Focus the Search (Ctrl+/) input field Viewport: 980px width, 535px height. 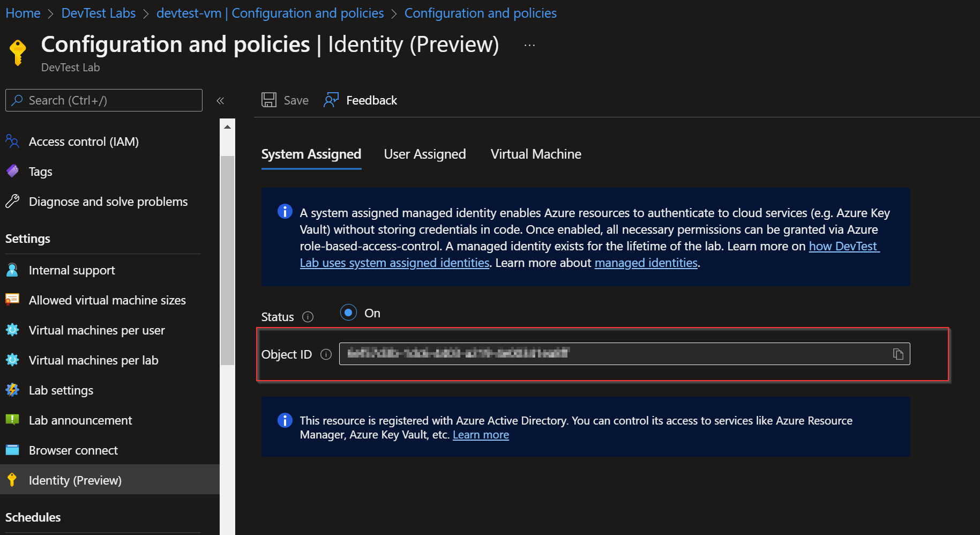pos(104,100)
